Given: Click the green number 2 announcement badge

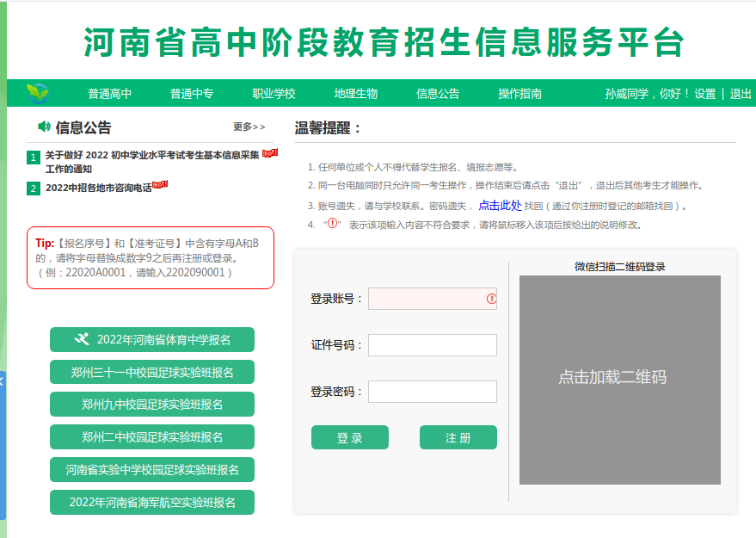Looking at the screenshot, I should coord(34,188).
